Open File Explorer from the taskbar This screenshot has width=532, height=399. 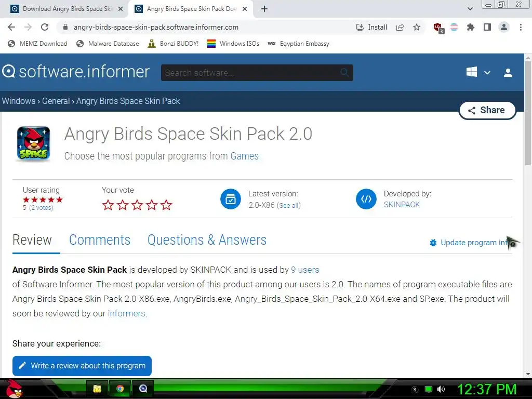(97, 389)
